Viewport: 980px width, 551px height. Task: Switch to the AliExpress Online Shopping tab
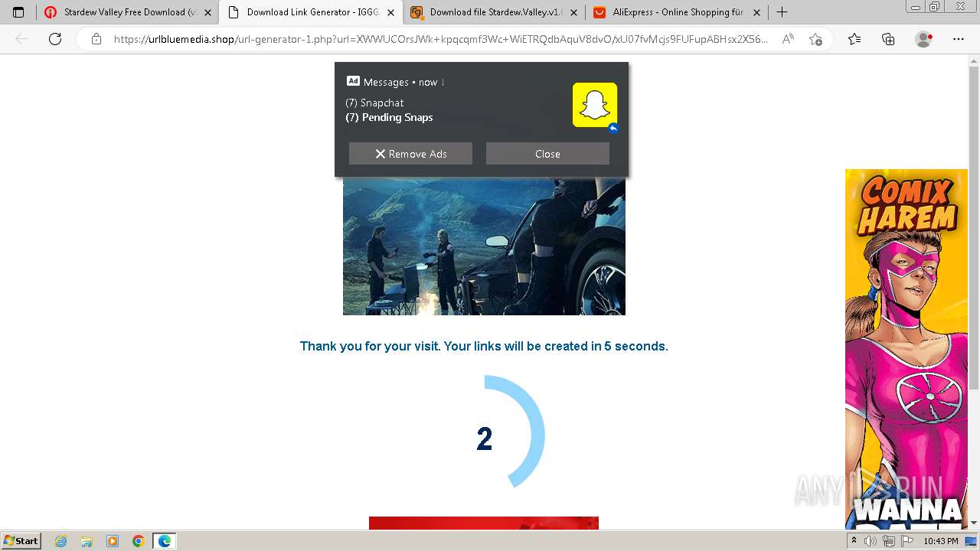tap(678, 12)
